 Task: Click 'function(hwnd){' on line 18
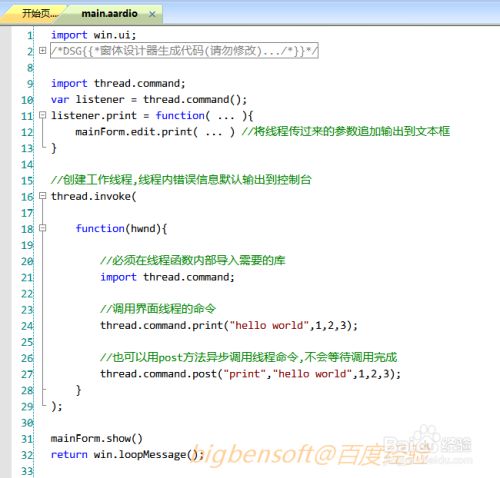coord(121,229)
